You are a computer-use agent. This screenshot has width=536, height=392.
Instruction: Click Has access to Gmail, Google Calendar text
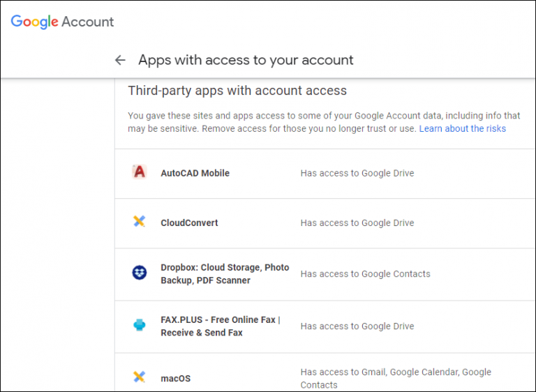tap(396, 378)
